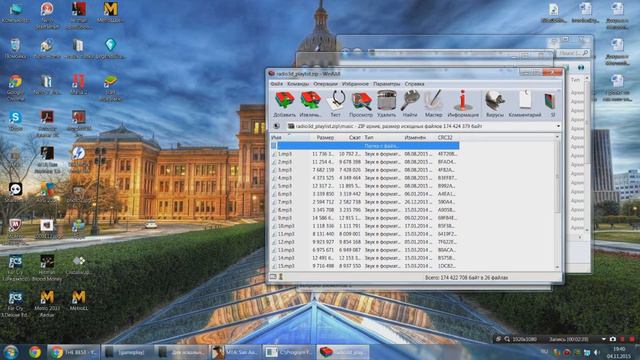The height and width of the screenshot is (360, 640).
Task: Open the Операции menu
Action: (325, 84)
